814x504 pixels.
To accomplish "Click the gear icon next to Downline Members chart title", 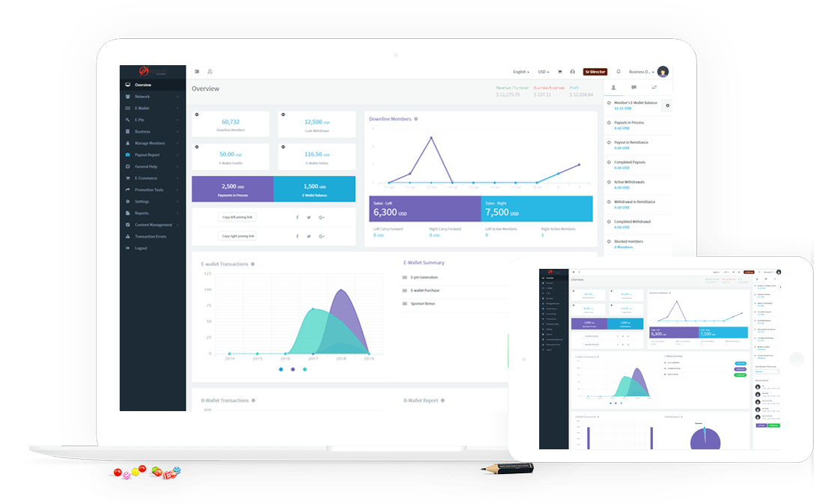I will pos(416,119).
